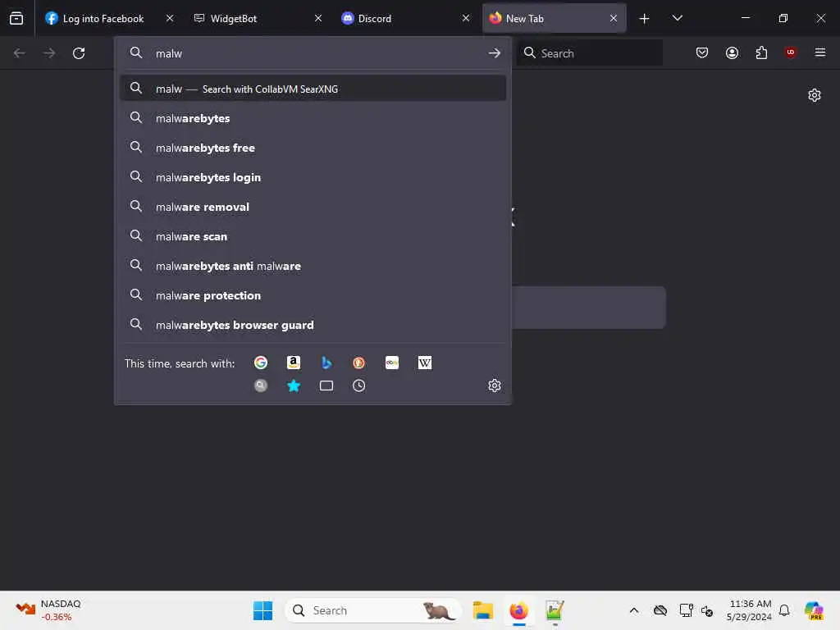The width and height of the screenshot is (840, 630).
Task: Close the New Tab tab
Action: 614,18
